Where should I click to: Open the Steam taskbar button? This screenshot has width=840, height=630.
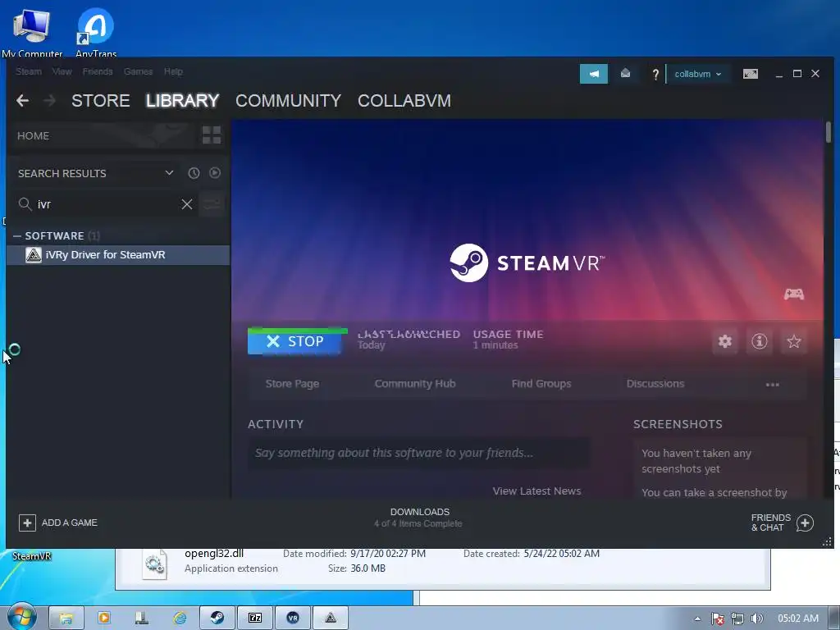tap(217, 618)
